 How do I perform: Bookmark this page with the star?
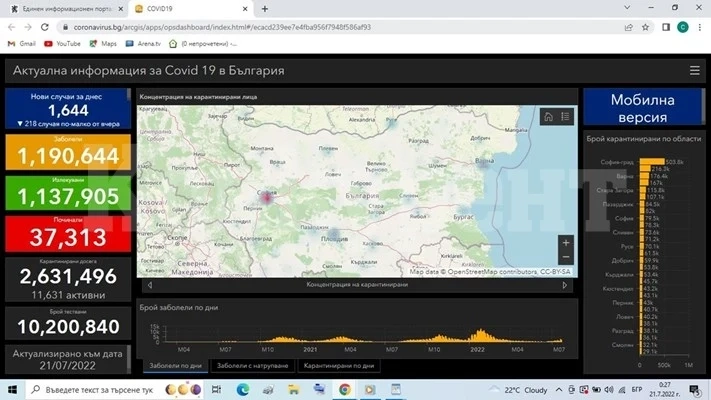pyautogui.click(x=645, y=27)
